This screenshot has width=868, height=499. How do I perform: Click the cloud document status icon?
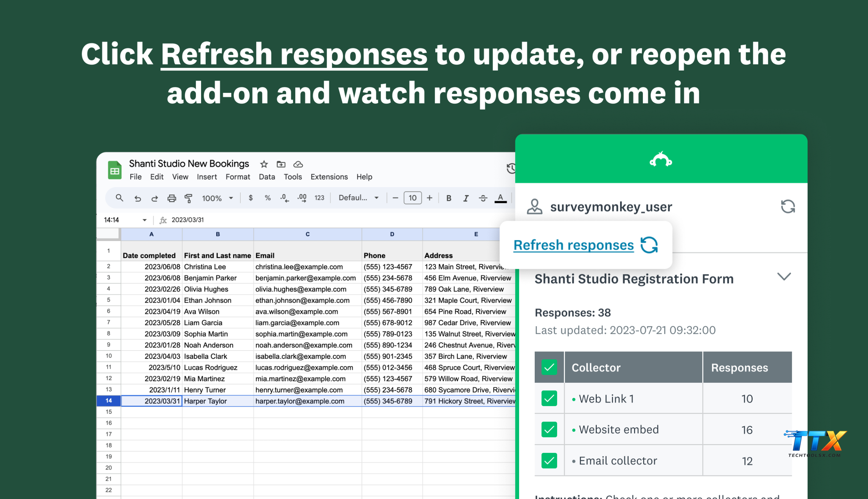pos(298,164)
